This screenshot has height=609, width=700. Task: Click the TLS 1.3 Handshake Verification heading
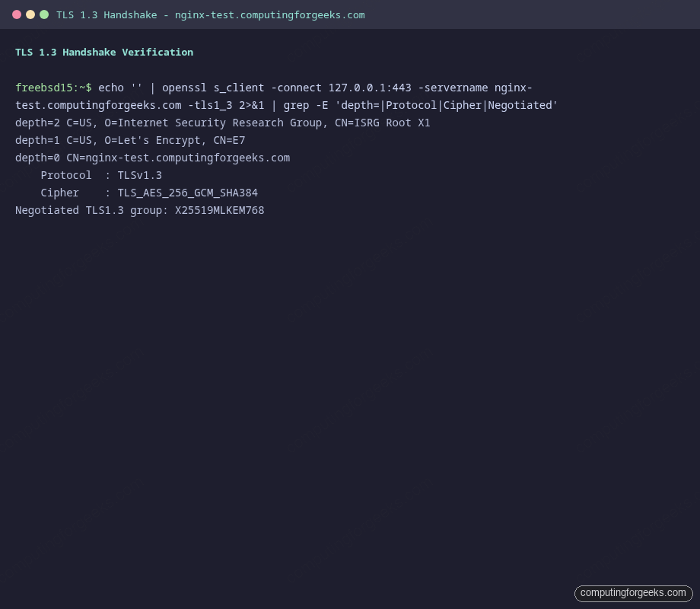coord(103,52)
